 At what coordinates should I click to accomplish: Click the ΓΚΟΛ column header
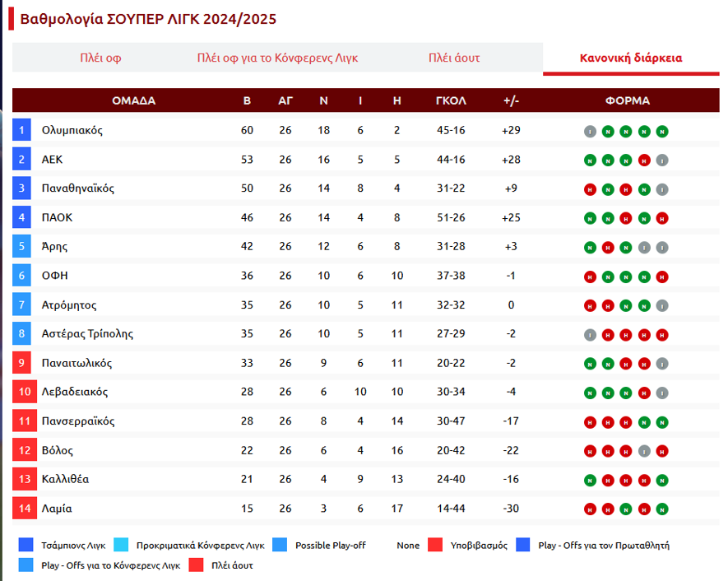(451, 100)
